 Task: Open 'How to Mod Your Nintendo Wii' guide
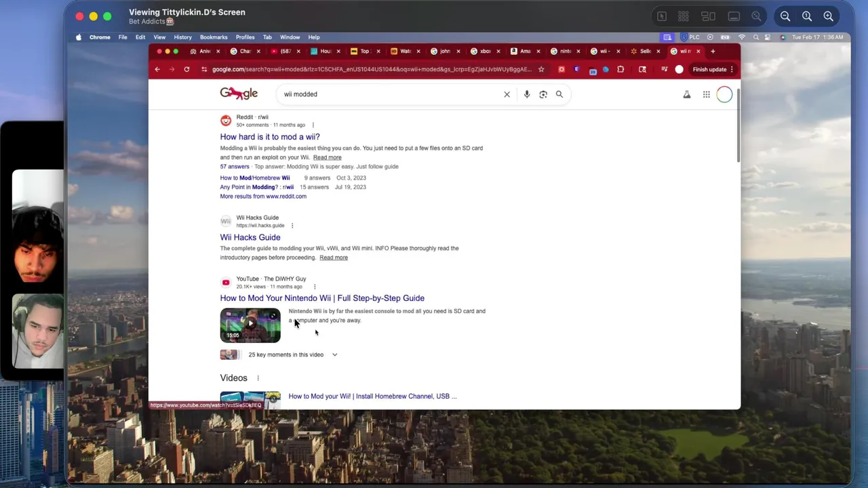coord(322,298)
